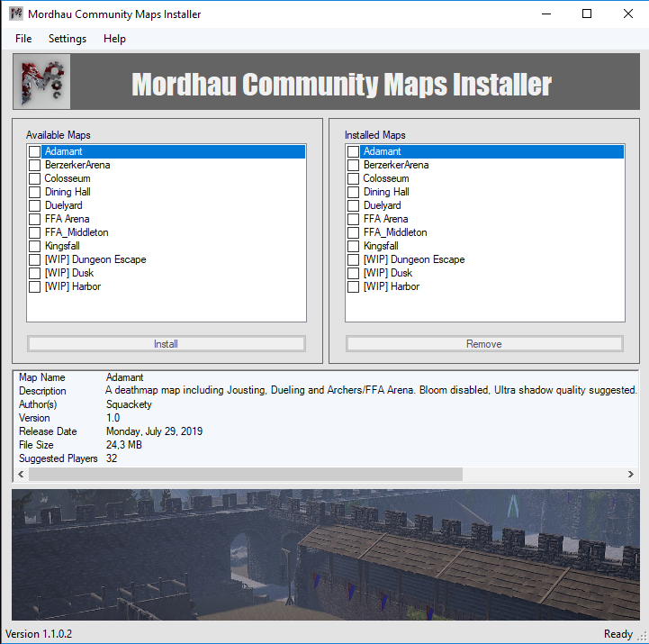The image size is (649, 644).
Task: Select Adamant name in Available Maps list
Action: click(x=63, y=151)
